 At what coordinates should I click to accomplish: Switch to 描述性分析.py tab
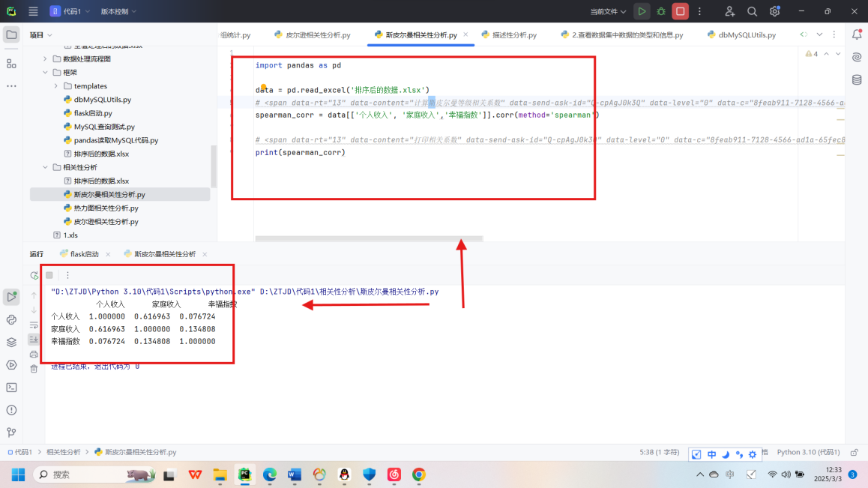pyautogui.click(x=509, y=35)
